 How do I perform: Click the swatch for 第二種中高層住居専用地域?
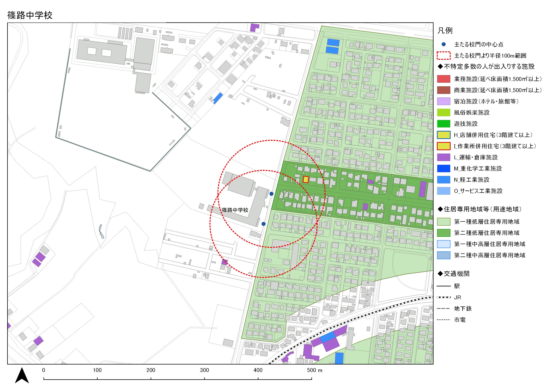tap(444, 255)
